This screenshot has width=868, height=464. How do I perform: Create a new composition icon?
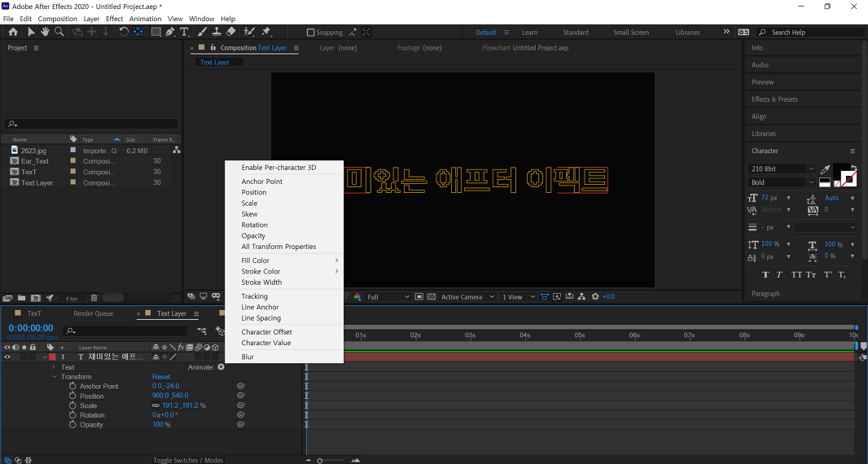point(36,298)
